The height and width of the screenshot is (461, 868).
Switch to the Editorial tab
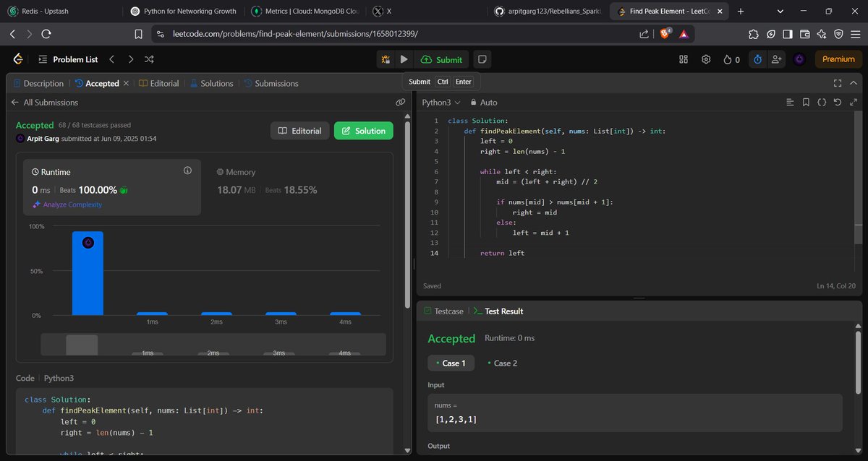pyautogui.click(x=158, y=83)
